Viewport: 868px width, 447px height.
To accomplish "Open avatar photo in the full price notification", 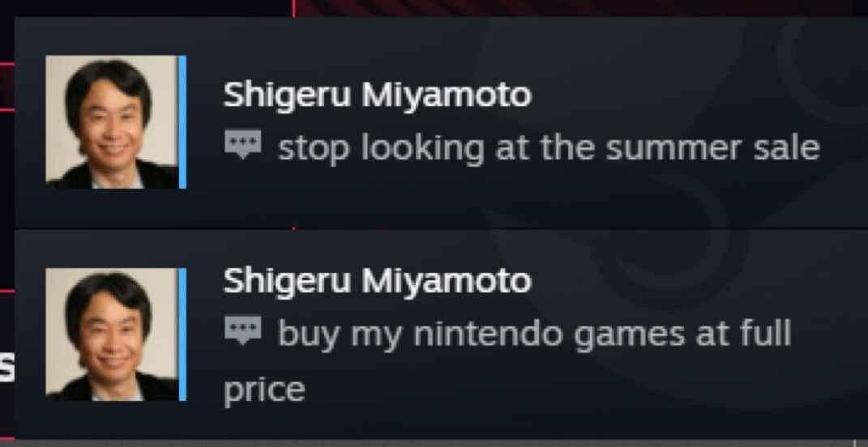I will click(x=112, y=334).
